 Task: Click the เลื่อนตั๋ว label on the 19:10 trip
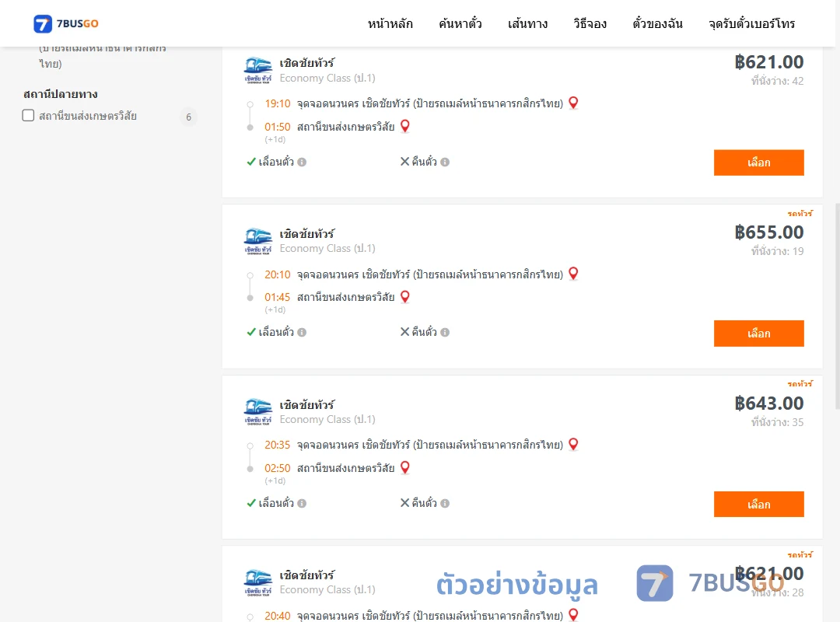click(276, 162)
